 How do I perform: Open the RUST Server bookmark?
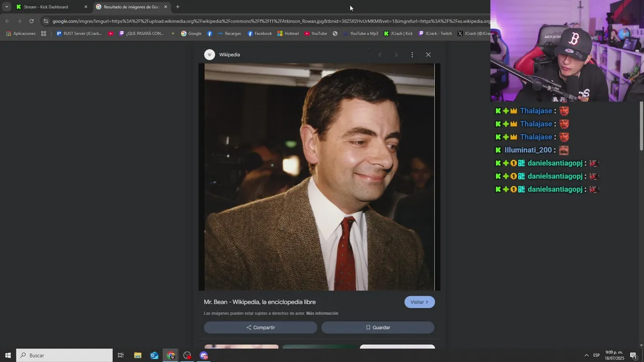pyautogui.click(x=79, y=34)
